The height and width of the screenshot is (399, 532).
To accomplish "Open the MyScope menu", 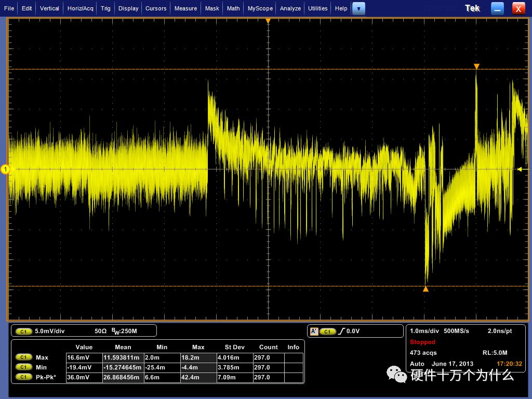I will [260, 8].
